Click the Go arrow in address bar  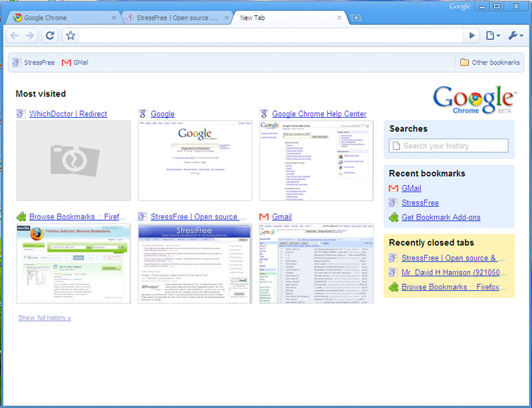pos(471,35)
